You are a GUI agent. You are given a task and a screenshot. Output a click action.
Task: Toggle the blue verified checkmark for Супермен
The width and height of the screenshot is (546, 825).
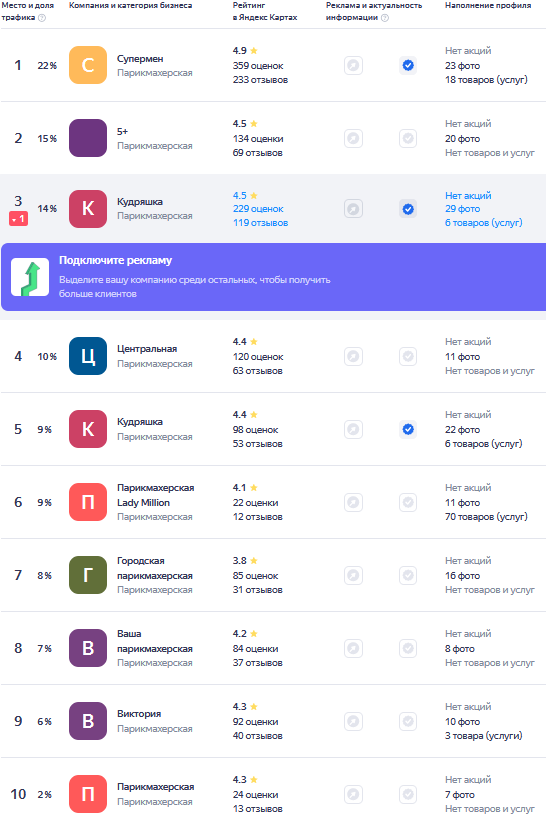tap(408, 65)
